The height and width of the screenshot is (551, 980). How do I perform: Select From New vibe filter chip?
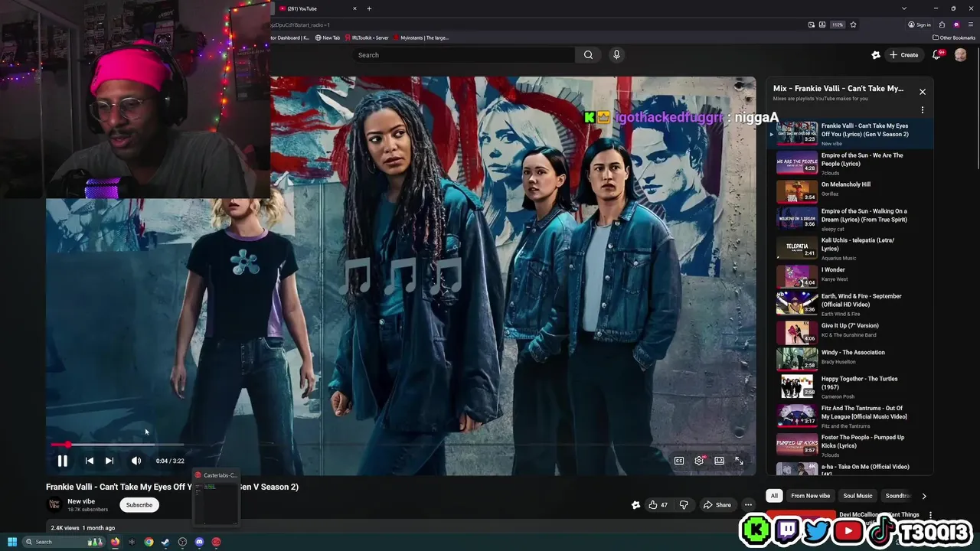point(810,496)
